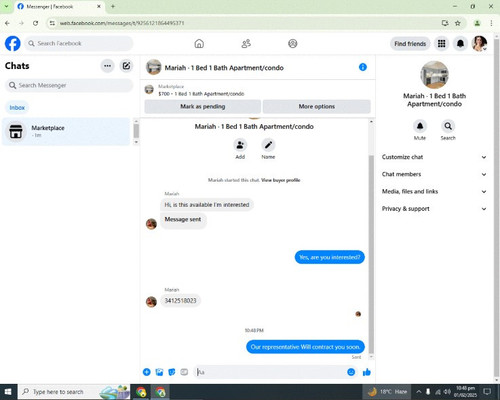Open conversation information icon
The image size is (500, 400).
click(x=363, y=67)
